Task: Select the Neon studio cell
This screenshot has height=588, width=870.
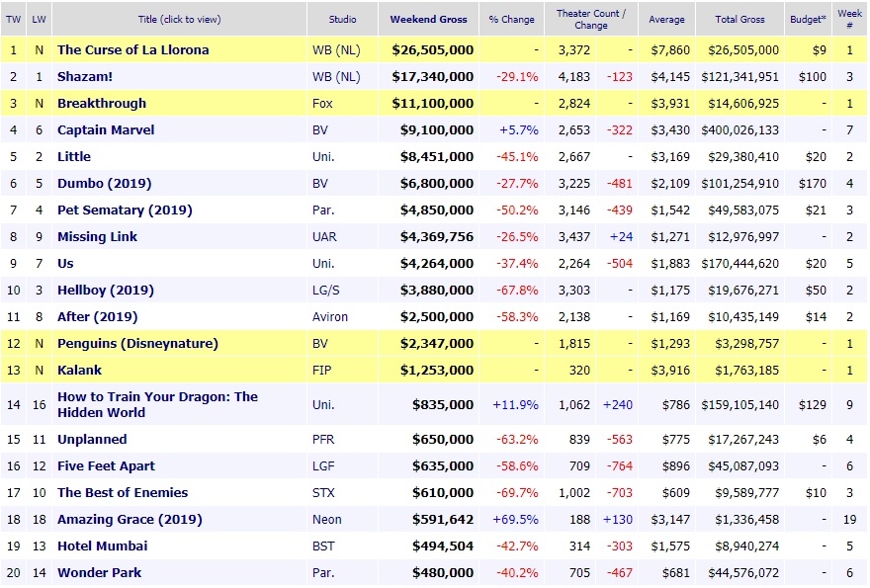Action: coord(327,519)
